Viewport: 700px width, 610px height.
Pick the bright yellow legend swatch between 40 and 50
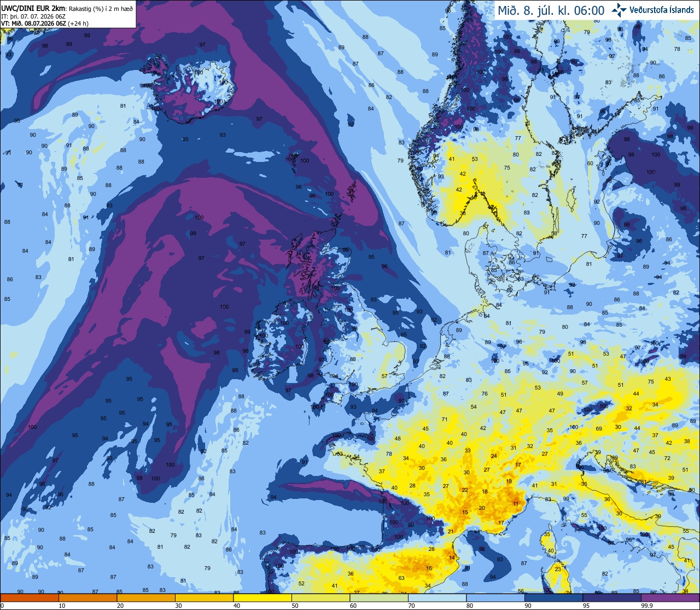[x=262, y=597]
